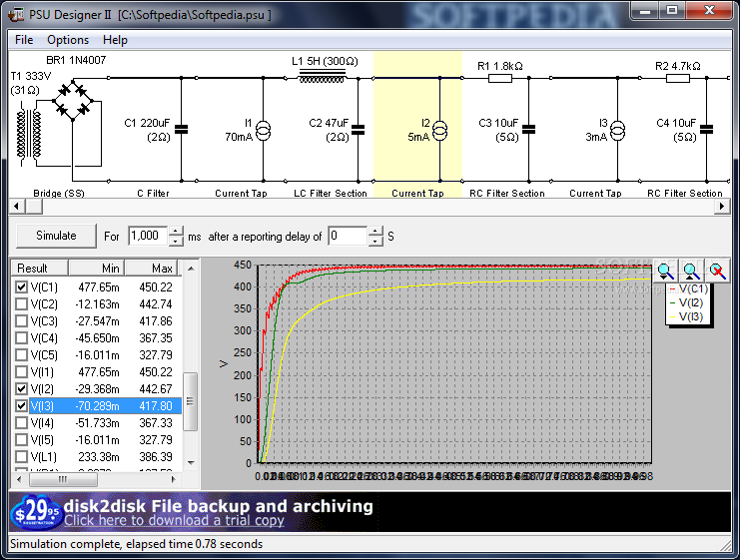
Task: Increase reporting delay with up spinner
Action: coord(375,231)
